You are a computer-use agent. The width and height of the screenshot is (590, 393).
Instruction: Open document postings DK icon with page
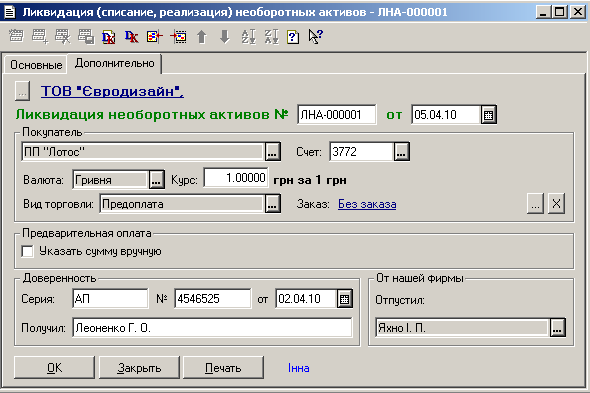(x=109, y=37)
